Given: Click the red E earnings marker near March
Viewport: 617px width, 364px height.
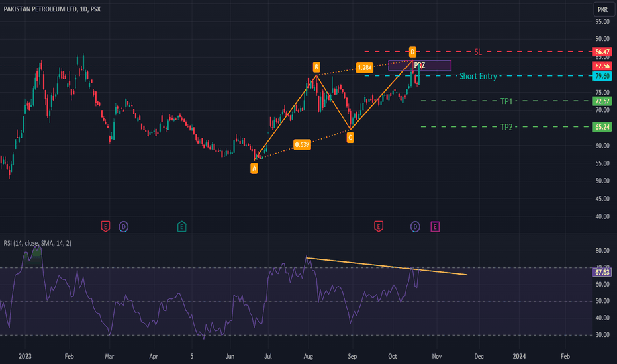Looking at the screenshot, I should pyautogui.click(x=105, y=226).
